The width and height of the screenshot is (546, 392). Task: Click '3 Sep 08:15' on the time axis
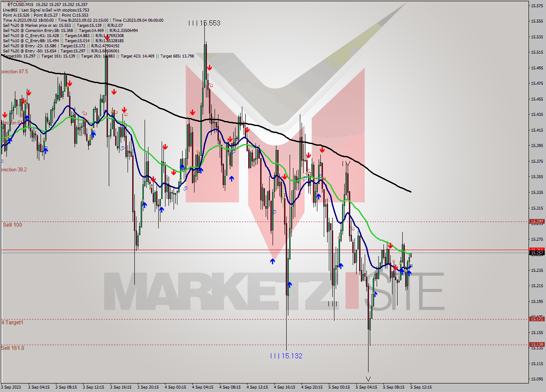66,387
